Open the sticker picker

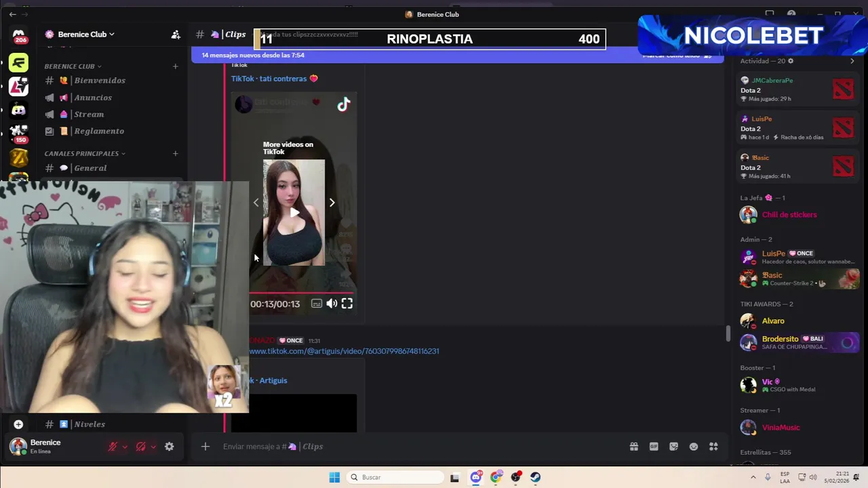coord(673,447)
